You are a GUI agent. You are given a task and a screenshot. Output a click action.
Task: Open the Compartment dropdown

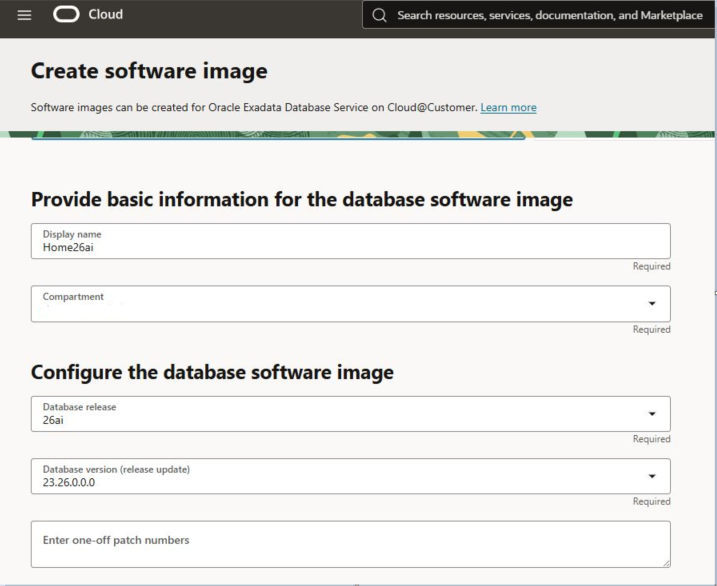[x=340, y=304]
